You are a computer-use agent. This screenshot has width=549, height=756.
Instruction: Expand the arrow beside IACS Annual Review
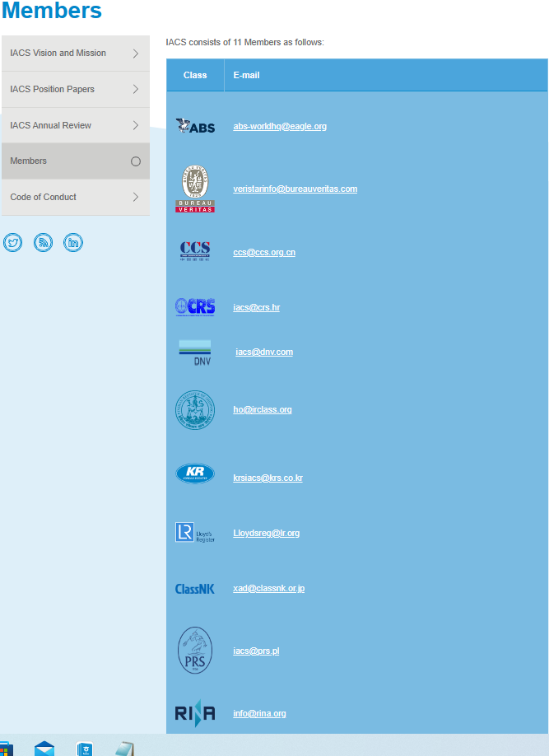[x=136, y=125]
